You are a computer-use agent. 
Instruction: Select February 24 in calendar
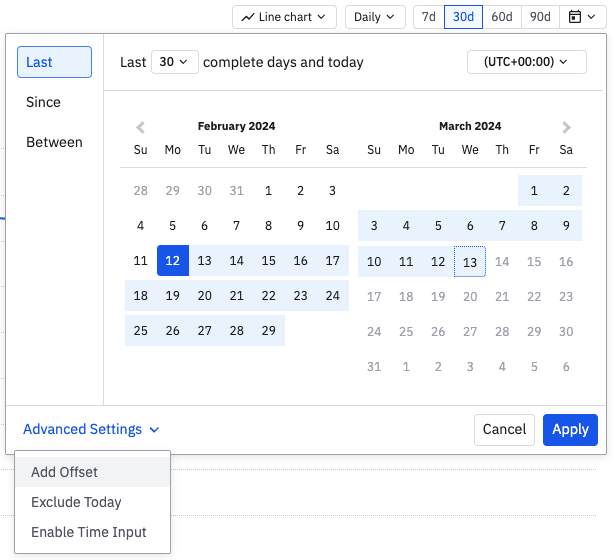tap(332, 296)
